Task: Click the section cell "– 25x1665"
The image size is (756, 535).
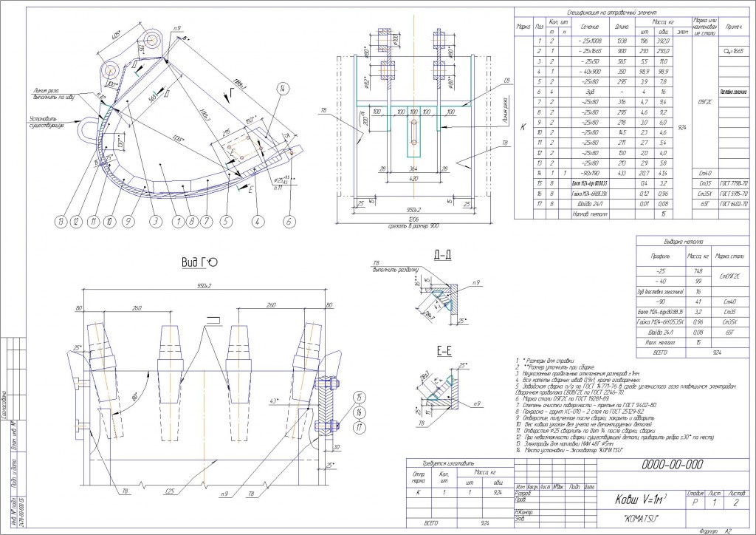Action: (x=589, y=52)
